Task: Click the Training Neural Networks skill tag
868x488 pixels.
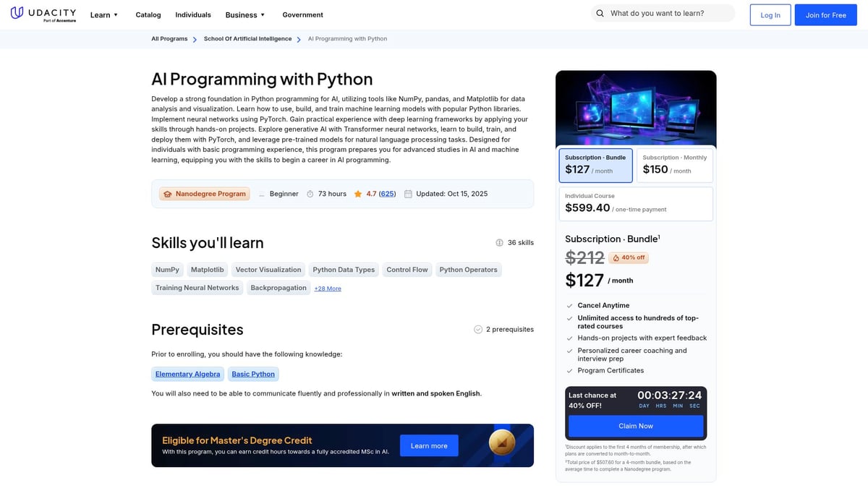Action: click(x=197, y=288)
